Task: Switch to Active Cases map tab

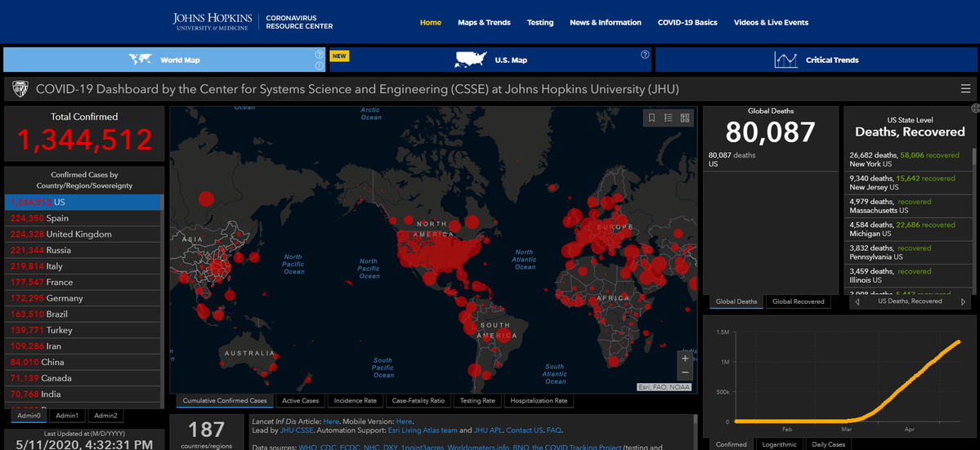Action: coord(300,401)
